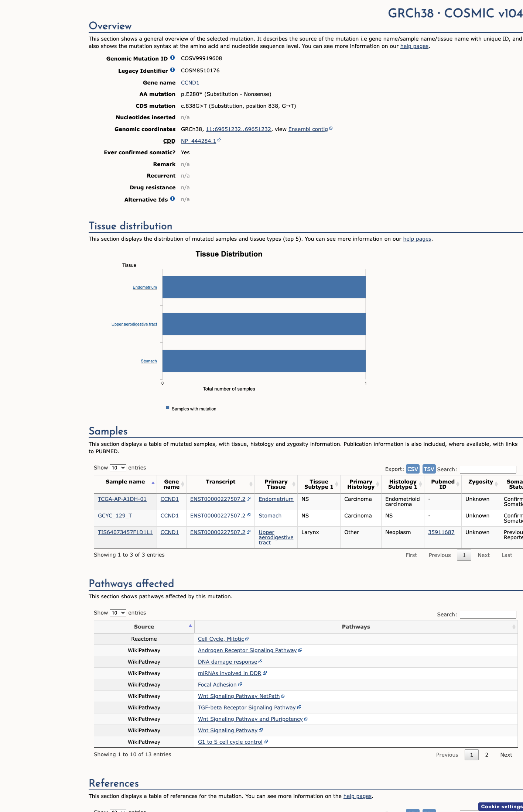Focus the Pathways search field
523x812 pixels.
point(488,615)
